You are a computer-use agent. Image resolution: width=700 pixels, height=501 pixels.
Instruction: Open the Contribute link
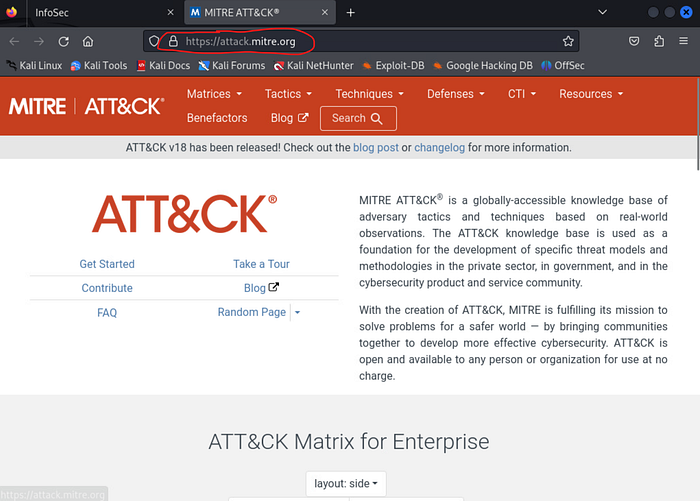[x=107, y=288]
